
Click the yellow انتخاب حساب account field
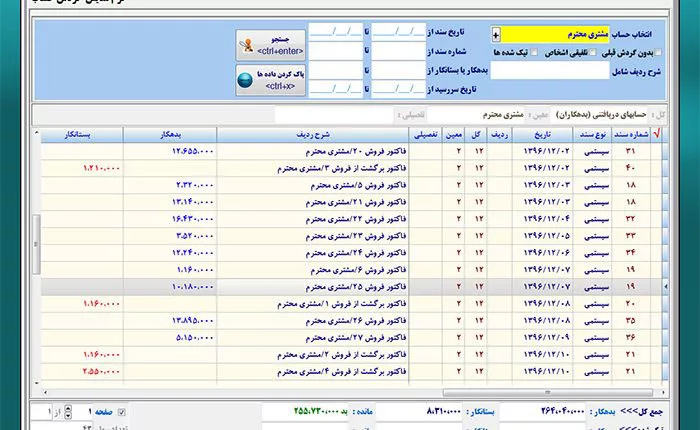click(555, 34)
